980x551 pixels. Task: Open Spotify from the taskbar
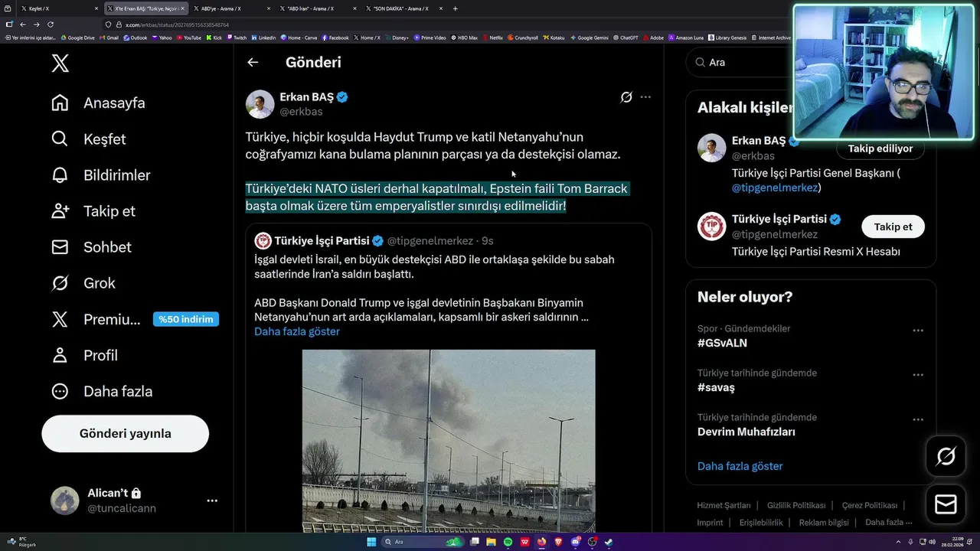(x=508, y=542)
